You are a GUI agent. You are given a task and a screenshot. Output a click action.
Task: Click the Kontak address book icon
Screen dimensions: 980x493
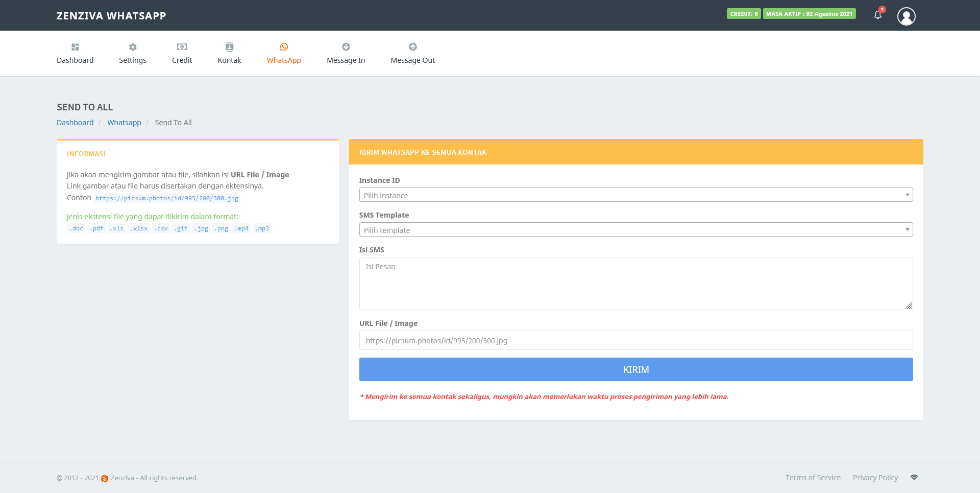229,47
